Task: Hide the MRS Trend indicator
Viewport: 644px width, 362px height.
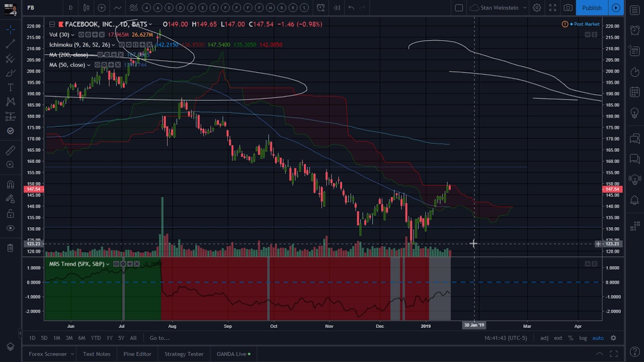Action: (x=116, y=264)
